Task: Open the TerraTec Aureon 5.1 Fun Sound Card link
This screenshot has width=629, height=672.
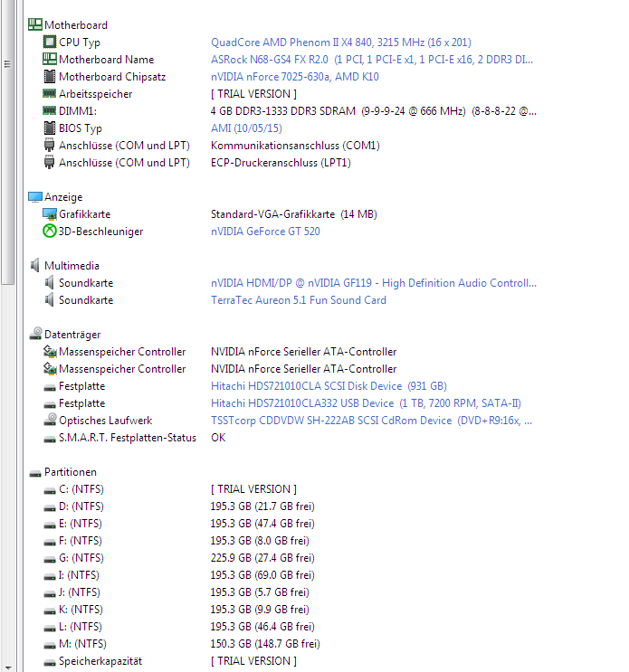Action: coord(299,300)
